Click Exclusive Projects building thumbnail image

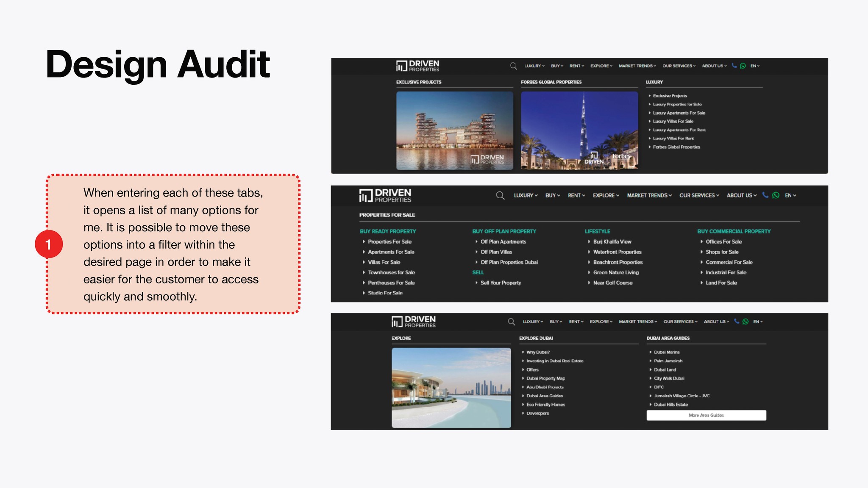click(454, 130)
